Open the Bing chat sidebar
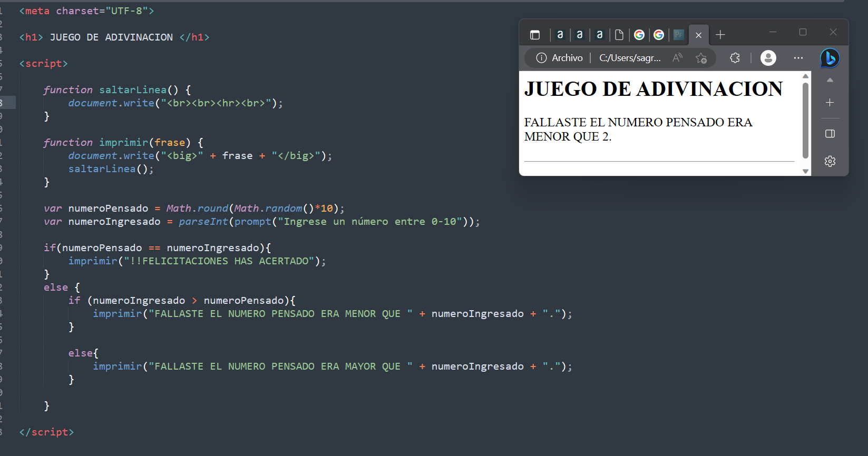868x456 pixels. (830, 58)
